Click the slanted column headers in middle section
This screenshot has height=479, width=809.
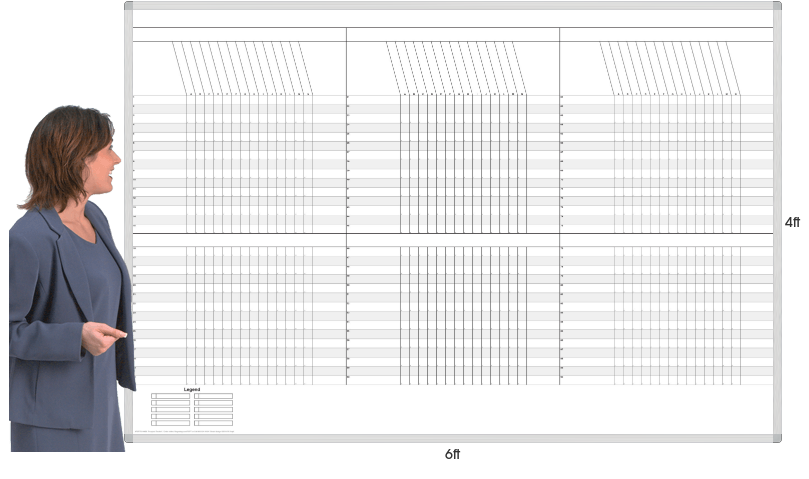pos(456,67)
